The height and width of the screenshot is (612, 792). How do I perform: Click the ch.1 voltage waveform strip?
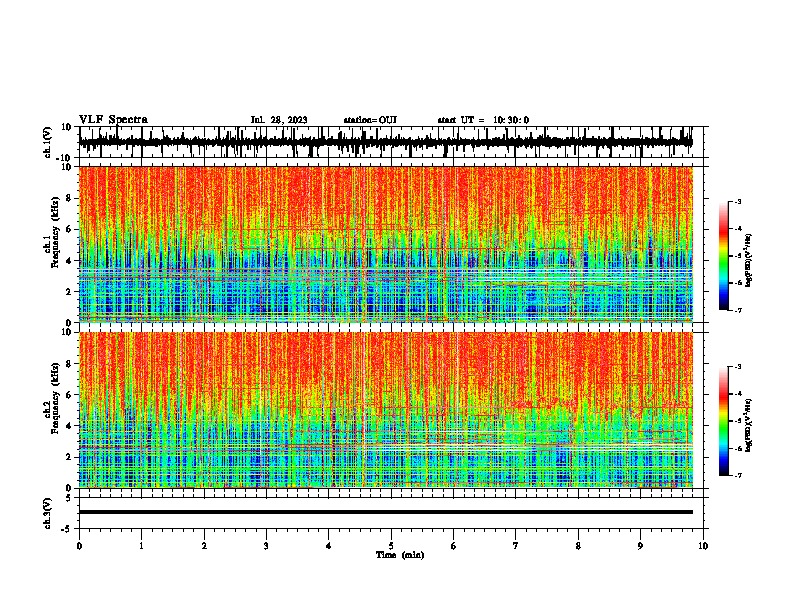click(386, 142)
